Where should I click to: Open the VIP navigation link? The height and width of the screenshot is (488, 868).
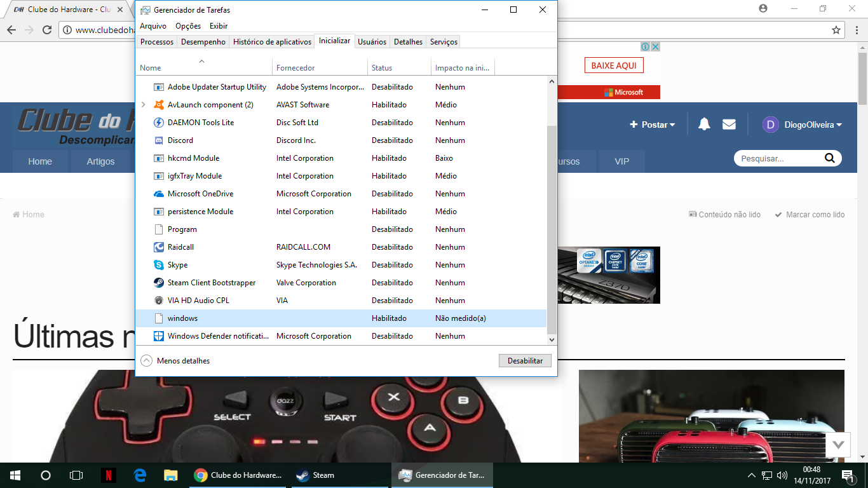click(622, 161)
